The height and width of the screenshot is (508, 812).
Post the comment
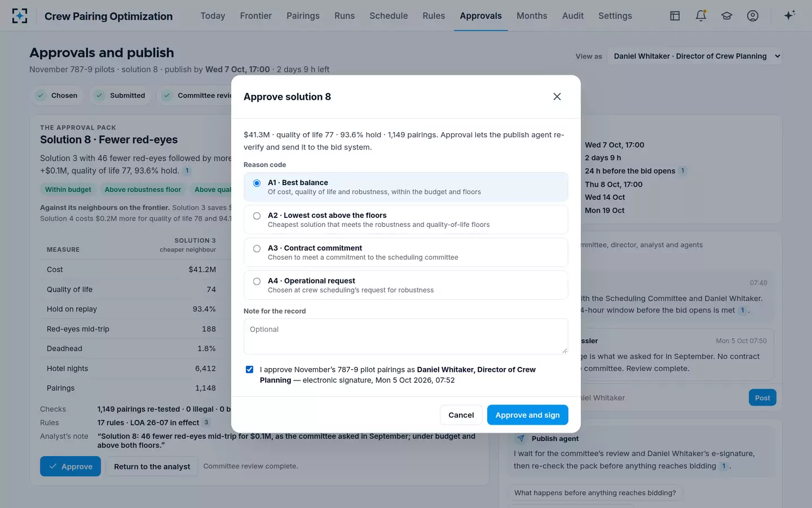pos(762,397)
